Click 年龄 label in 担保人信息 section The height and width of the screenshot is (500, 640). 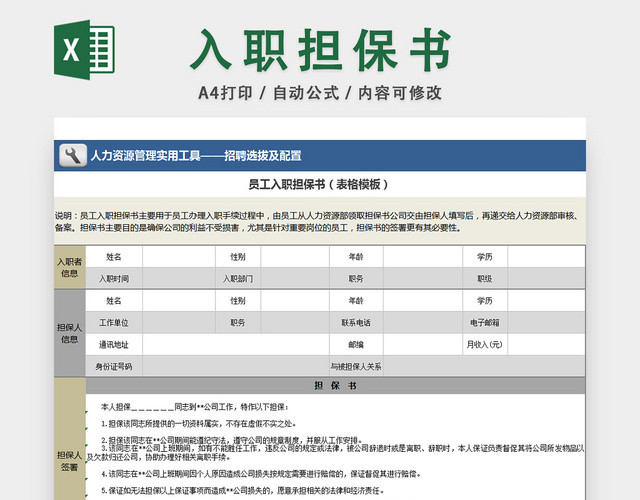tap(356, 301)
